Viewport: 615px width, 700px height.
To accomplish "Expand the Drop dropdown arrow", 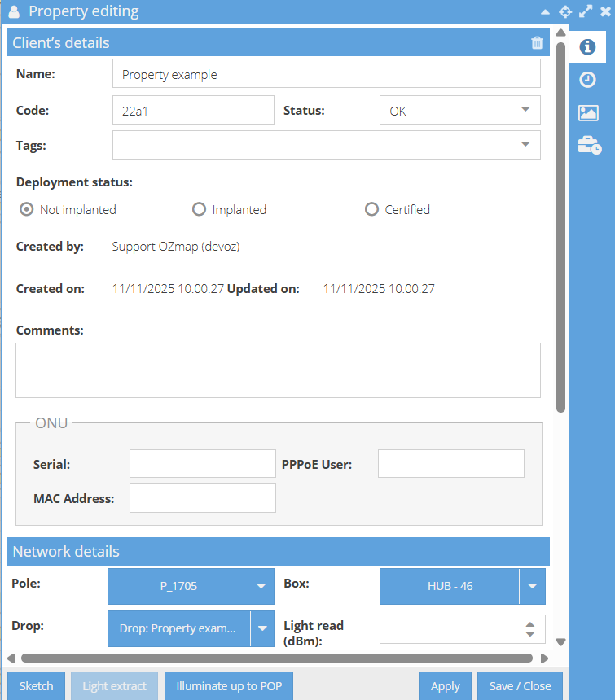I will click(262, 628).
